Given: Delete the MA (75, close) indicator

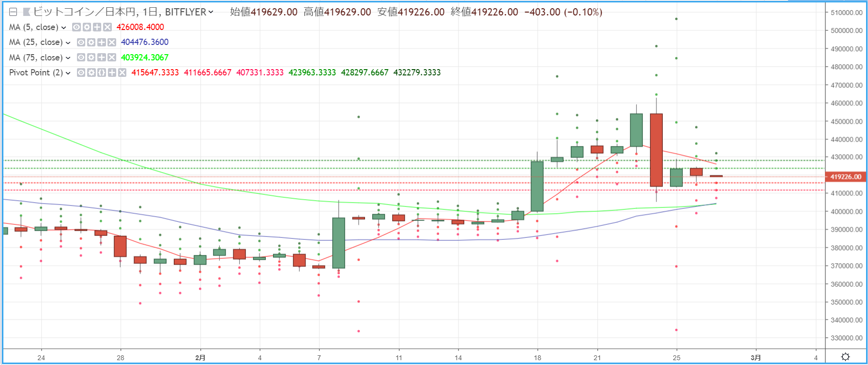Looking at the screenshot, I should tap(112, 58).
